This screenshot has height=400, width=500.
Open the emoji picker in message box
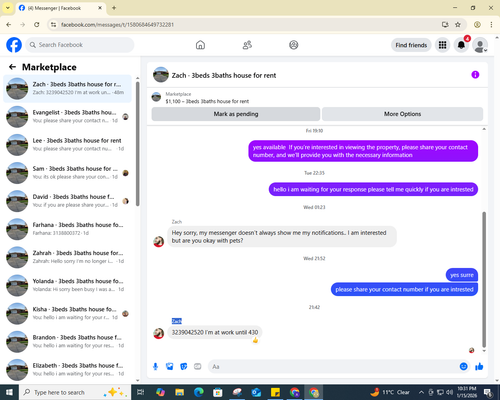pyautogui.click(x=463, y=367)
